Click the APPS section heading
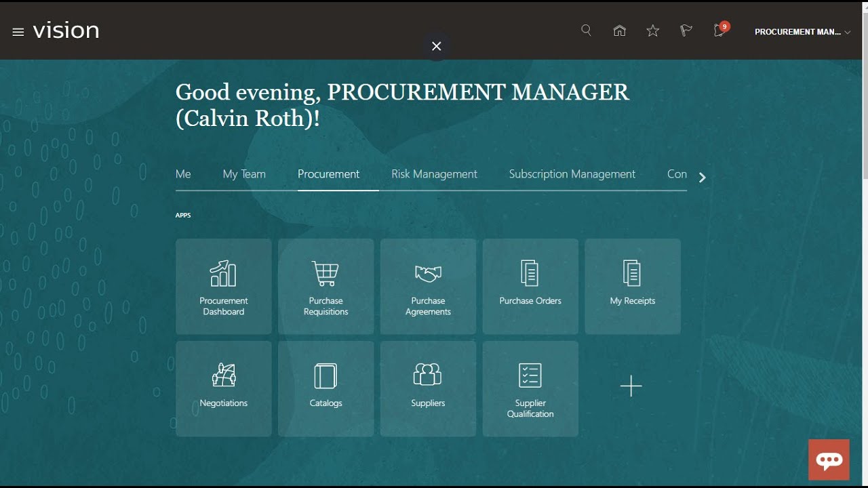Viewport: 868px width, 488px height. click(x=183, y=216)
